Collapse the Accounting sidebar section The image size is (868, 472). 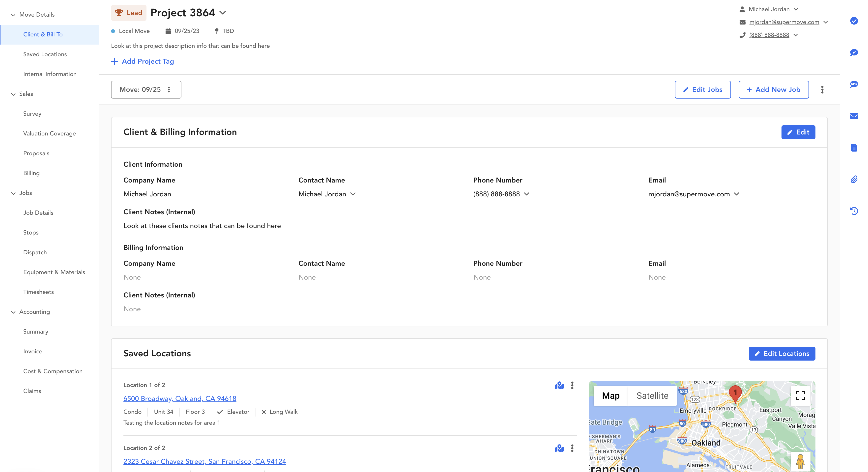point(13,312)
